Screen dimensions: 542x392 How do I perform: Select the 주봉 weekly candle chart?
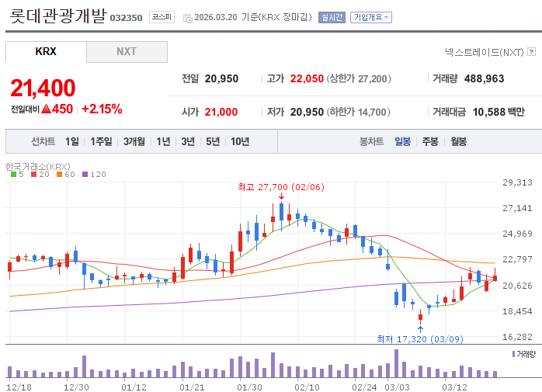click(x=430, y=141)
